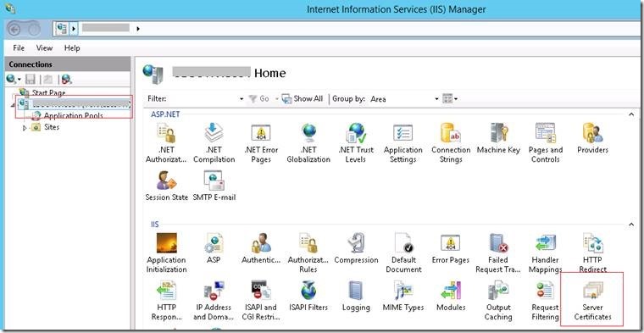Viewport: 644px width, 333px height.
Task: Open Failed Request Tracing feature
Action: point(497,253)
